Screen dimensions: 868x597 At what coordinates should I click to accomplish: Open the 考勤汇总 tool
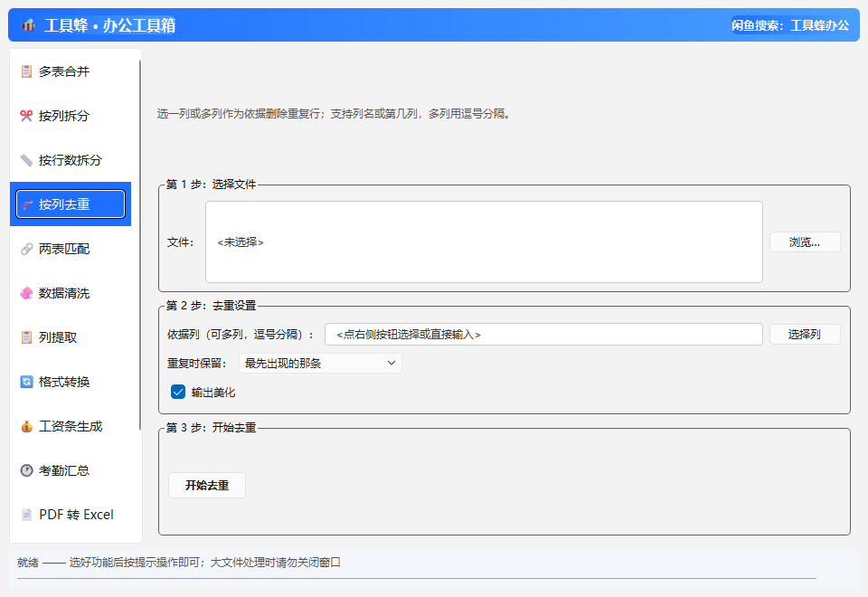(x=71, y=470)
